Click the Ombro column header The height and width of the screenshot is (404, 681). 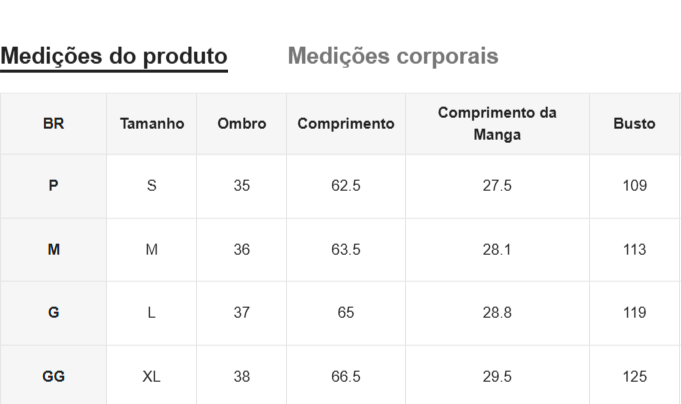click(242, 124)
